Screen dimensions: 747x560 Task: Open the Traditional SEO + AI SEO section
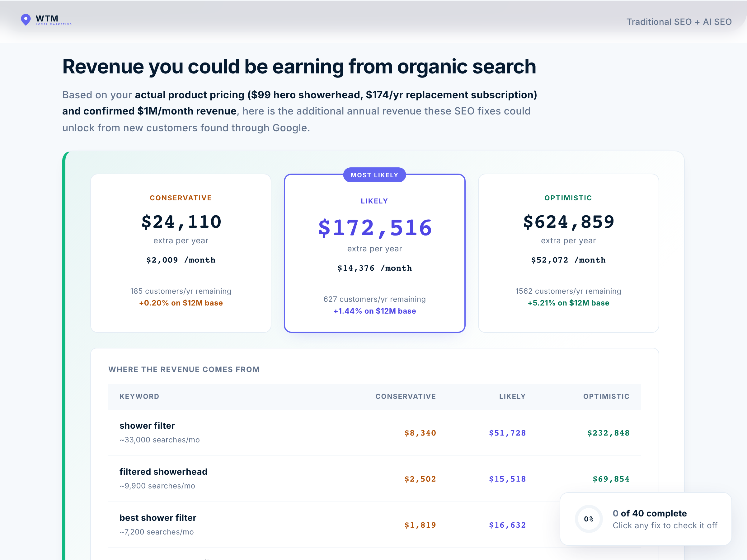point(679,21)
